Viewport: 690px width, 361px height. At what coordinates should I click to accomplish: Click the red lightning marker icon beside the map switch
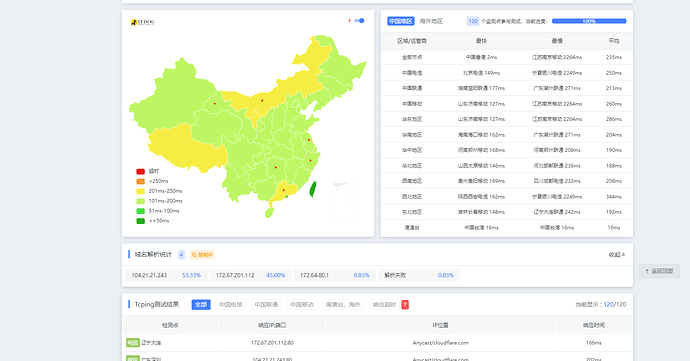tap(349, 21)
